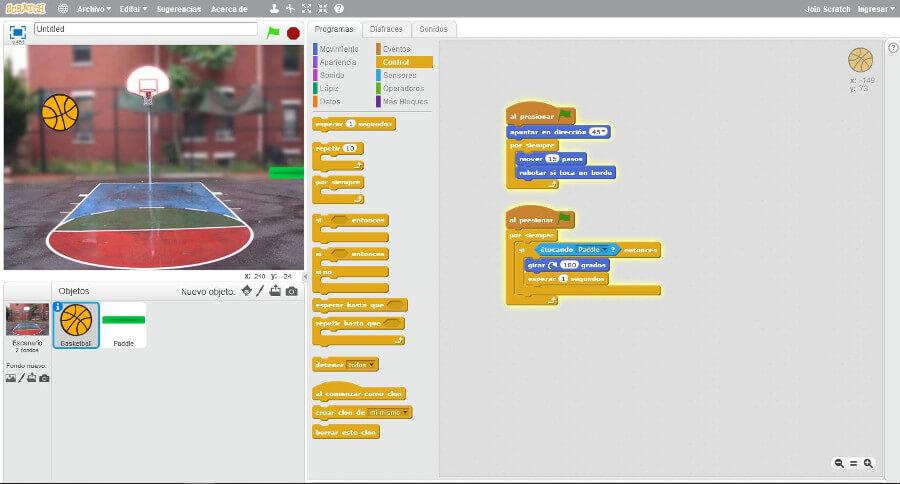Viewport: 900px width, 484px height.
Task: Stop project with red stop button
Action: (293, 33)
